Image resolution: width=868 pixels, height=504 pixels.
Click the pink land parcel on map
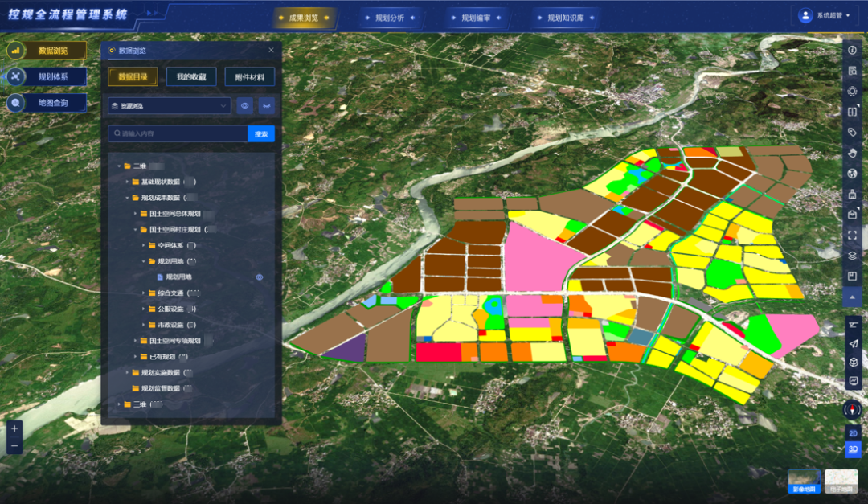tap(538, 257)
